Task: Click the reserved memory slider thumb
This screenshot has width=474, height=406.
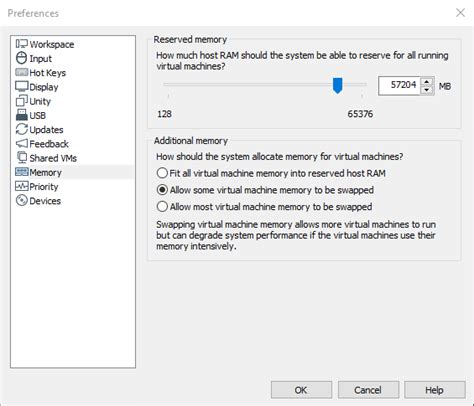Action: click(x=338, y=85)
